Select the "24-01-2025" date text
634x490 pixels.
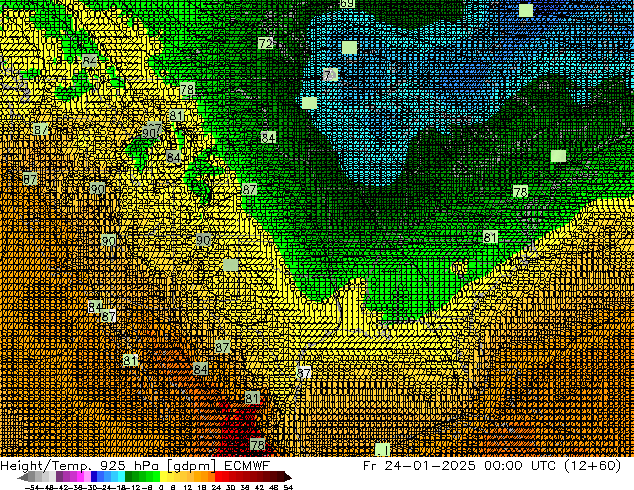point(430,466)
